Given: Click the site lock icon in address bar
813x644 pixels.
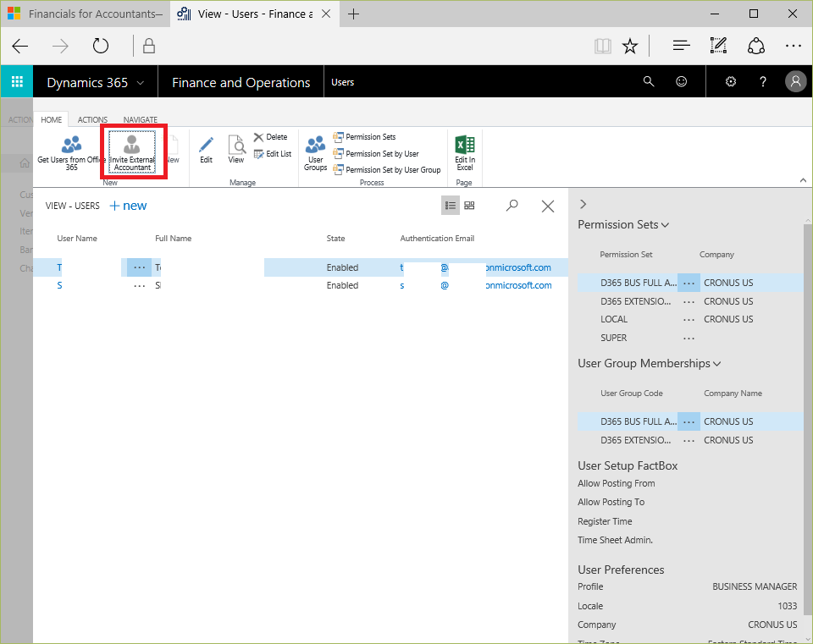Looking at the screenshot, I should point(149,46).
